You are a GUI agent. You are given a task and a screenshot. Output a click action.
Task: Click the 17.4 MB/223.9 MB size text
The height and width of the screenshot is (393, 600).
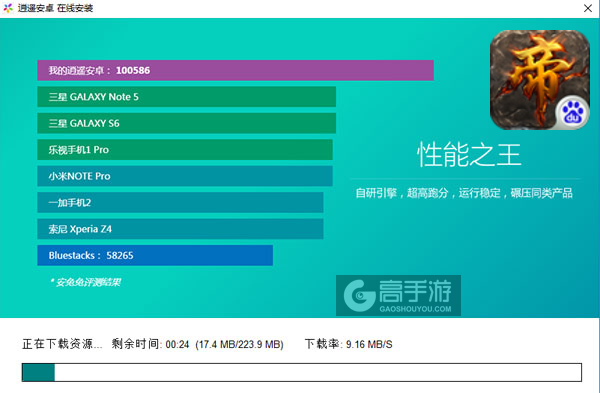point(240,344)
